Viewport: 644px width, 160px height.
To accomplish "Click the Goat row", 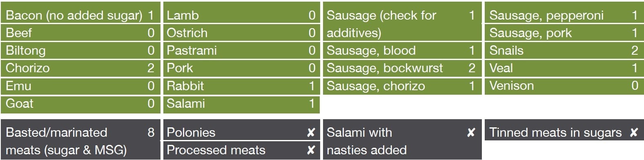I will tap(80, 104).
